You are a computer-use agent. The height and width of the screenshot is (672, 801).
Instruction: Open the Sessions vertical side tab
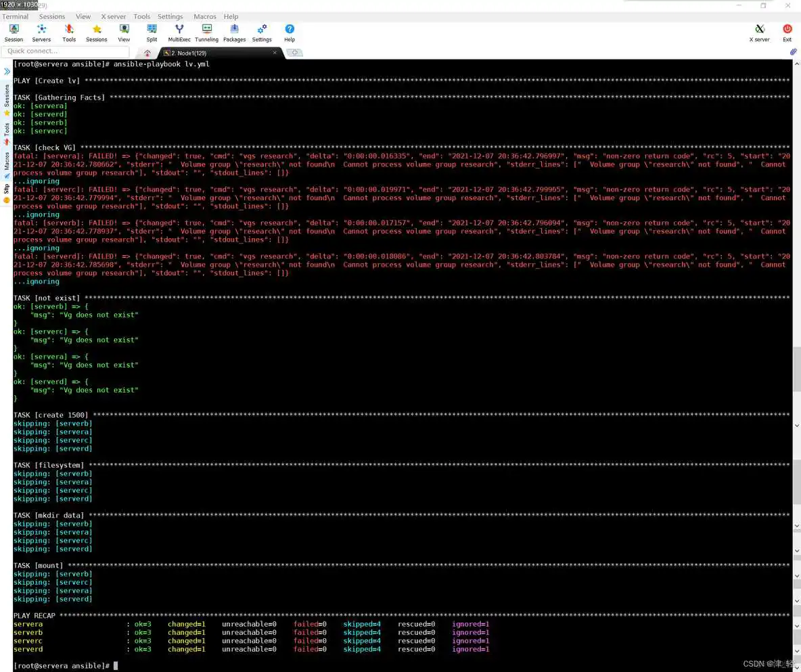(x=7, y=96)
